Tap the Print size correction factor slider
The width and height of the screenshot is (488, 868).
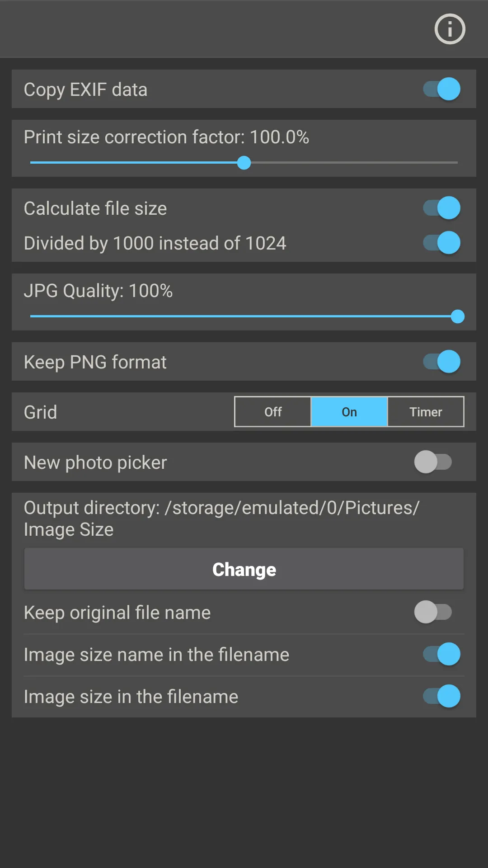[x=244, y=163]
